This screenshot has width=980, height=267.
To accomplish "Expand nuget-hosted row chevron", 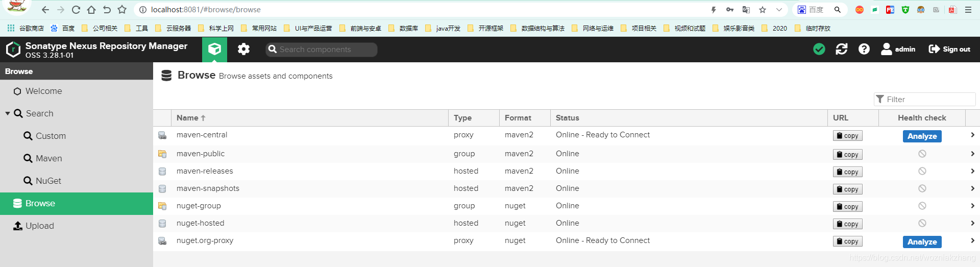I will click(x=972, y=223).
